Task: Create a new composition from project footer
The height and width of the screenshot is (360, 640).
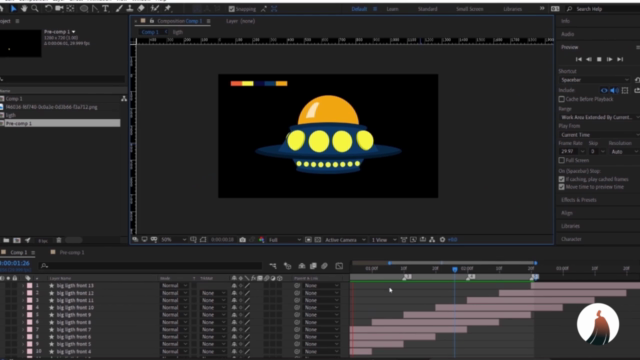Action: [17, 240]
